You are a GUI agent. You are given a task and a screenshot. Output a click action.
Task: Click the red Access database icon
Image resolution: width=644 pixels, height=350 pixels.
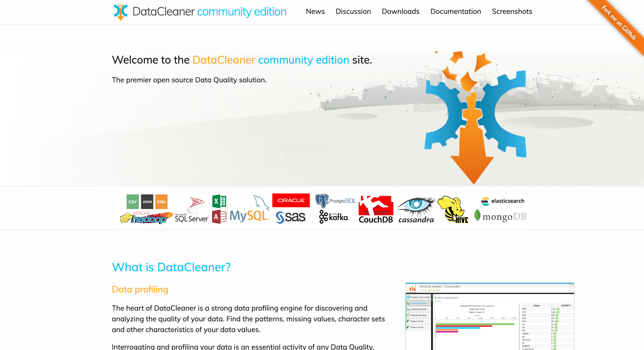coord(219,217)
